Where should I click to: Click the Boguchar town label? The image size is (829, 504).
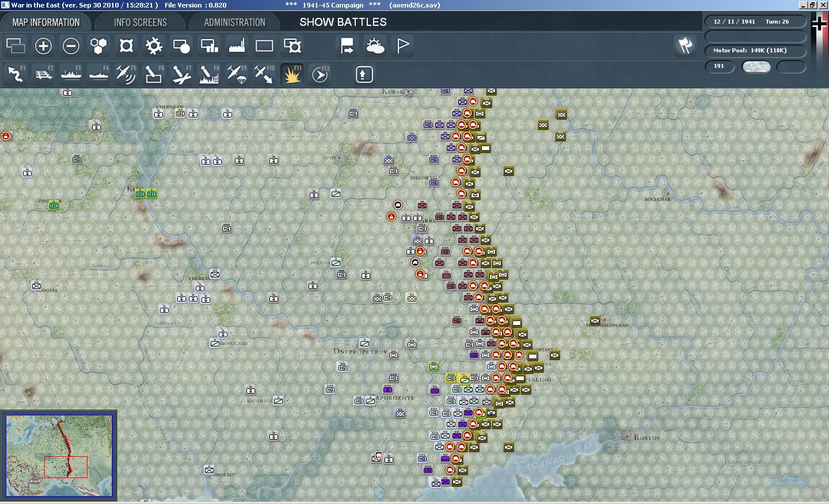tap(657, 199)
